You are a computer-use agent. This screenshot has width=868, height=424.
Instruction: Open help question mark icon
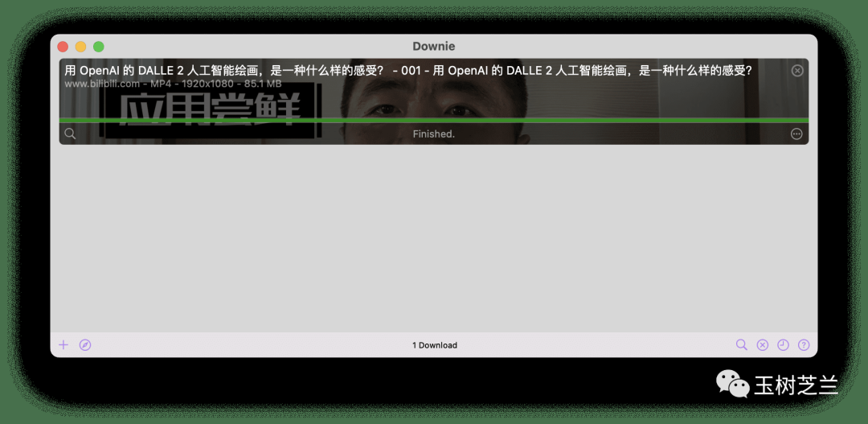click(x=804, y=344)
